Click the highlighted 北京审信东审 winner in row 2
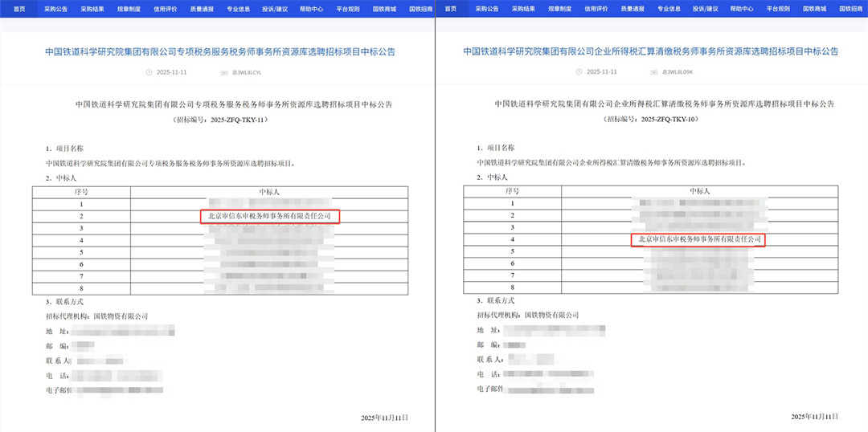Viewport: 868px width, 432px height. click(x=269, y=216)
